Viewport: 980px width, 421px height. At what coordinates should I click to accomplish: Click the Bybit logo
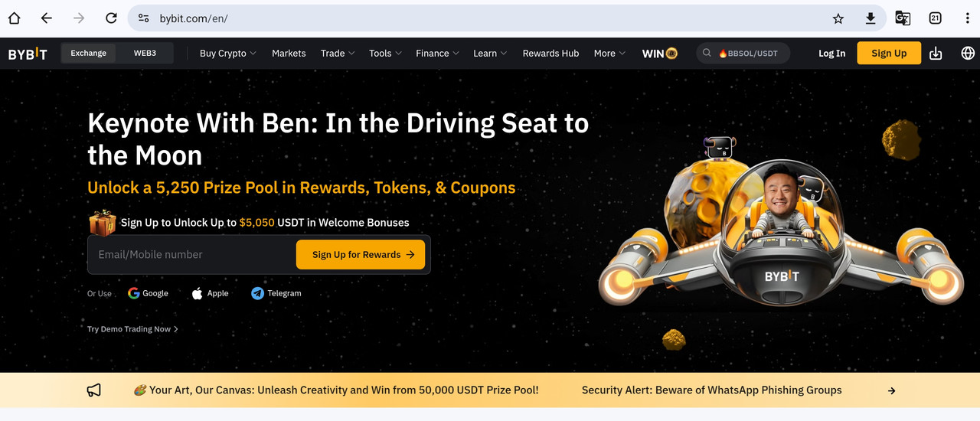coord(28,54)
